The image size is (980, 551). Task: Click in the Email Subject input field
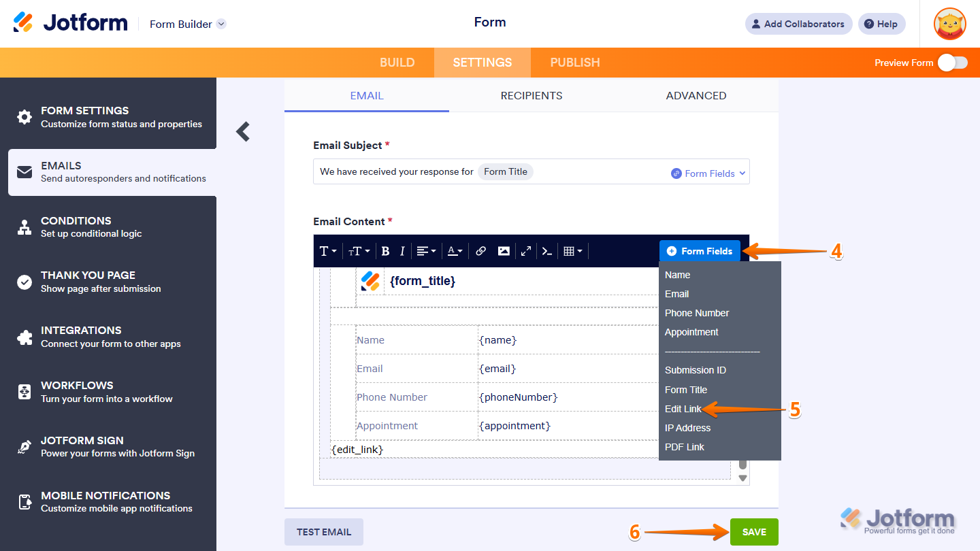531,171
